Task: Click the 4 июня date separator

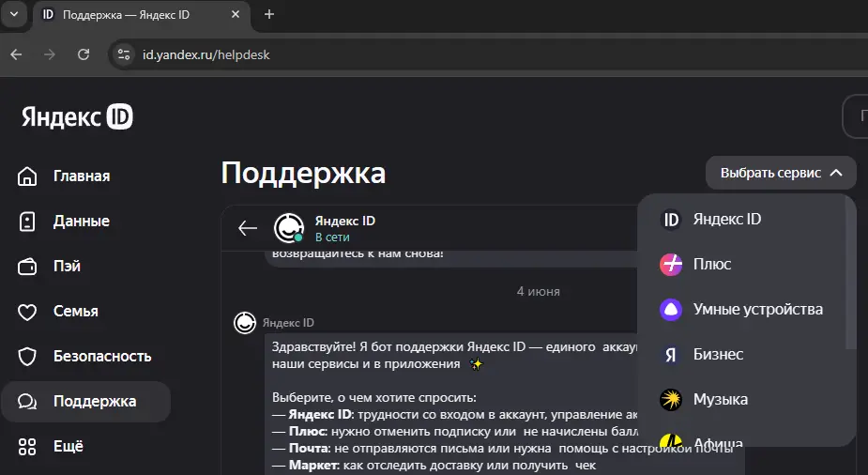Action: coord(538,291)
